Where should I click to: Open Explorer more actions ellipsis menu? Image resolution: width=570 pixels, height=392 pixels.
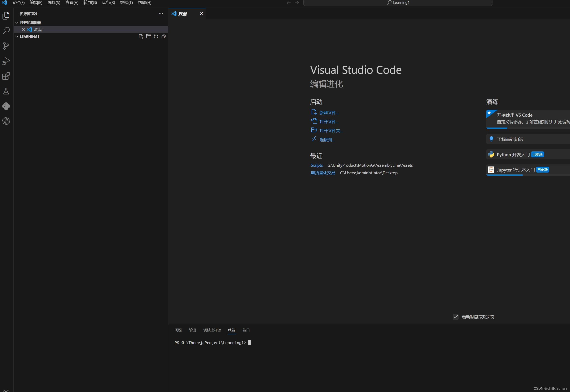click(x=161, y=14)
